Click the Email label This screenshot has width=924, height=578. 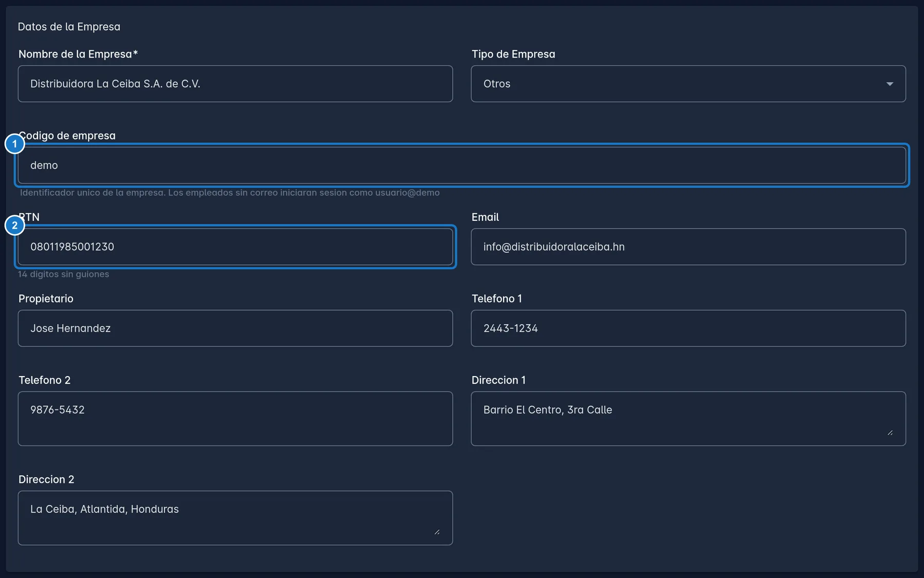(x=485, y=217)
